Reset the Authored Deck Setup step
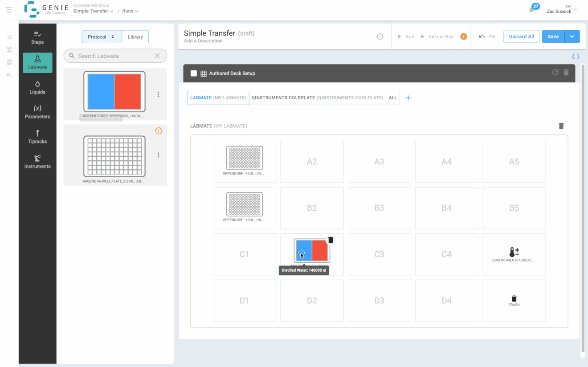588x367 pixels. [555, 73]
